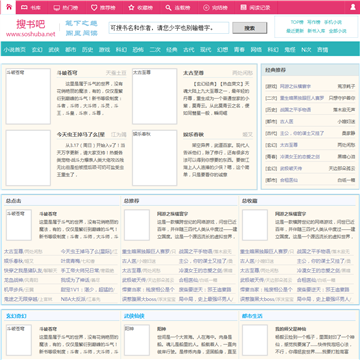Open book cover under 总推荐 heading
The height and width of the screenshot is (360, 360).
click(x=137, y=225)
